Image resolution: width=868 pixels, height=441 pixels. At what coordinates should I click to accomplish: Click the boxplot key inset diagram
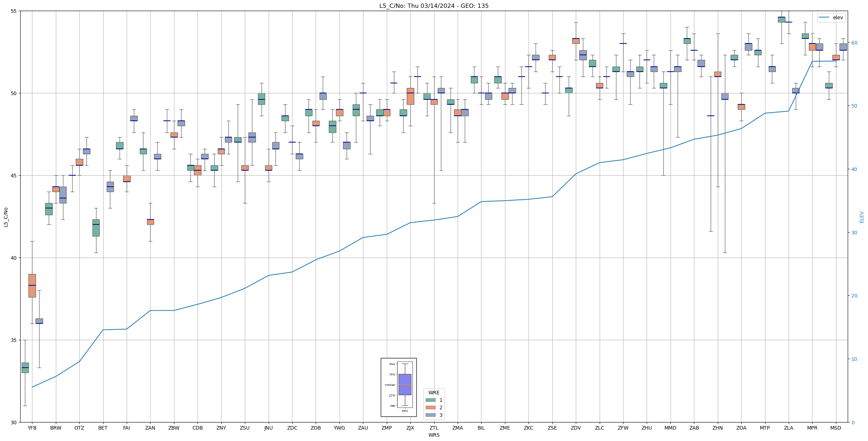(399, 387)
